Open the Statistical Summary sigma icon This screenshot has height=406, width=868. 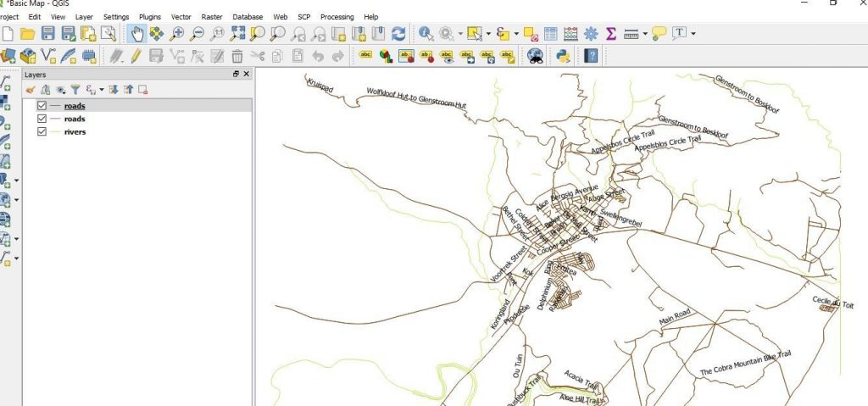point(610,34)
